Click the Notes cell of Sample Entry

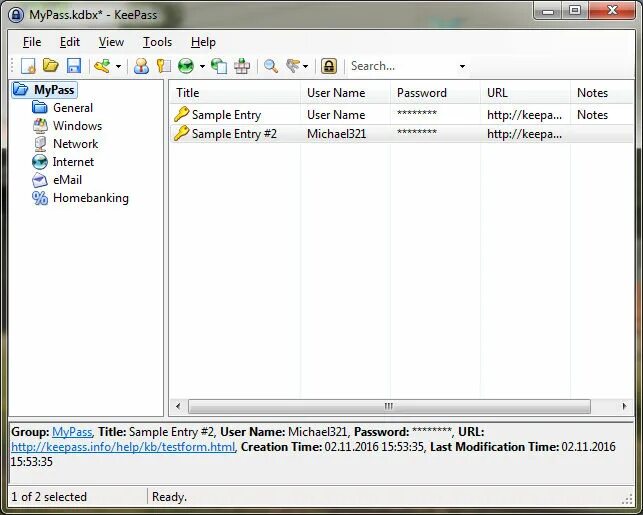[x=593, y=115]
